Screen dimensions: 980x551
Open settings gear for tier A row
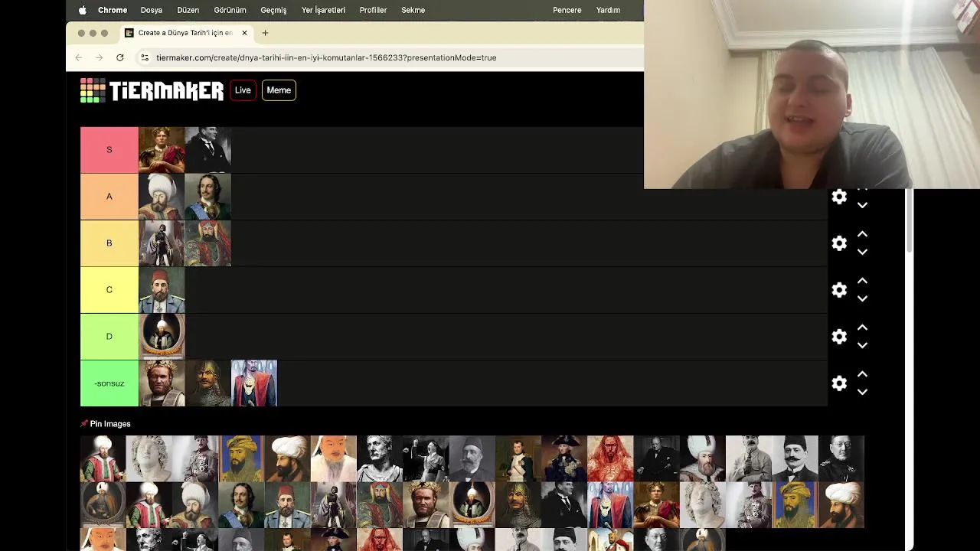pyautogui.click(x=839, y=197)
